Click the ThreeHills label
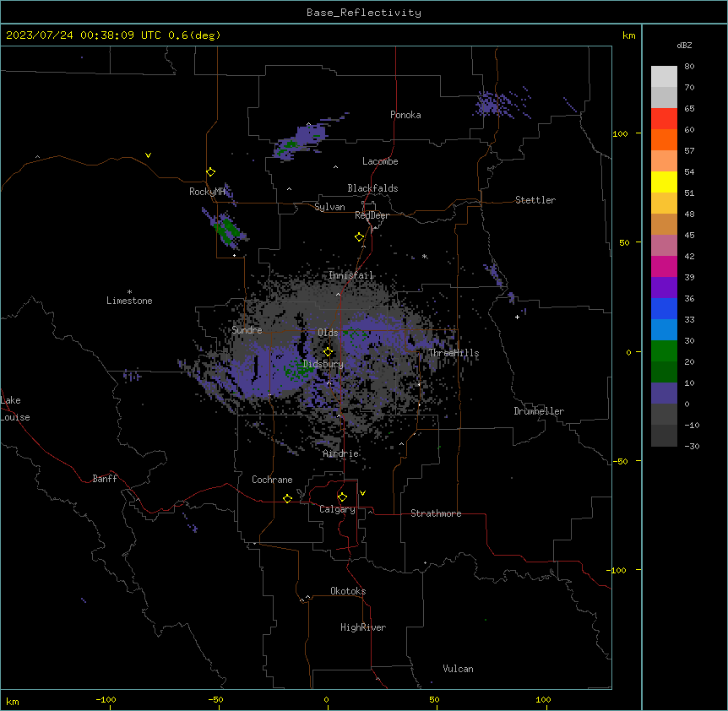The width and height of the screenshot is (728, 711). click(x=454, y=353)
